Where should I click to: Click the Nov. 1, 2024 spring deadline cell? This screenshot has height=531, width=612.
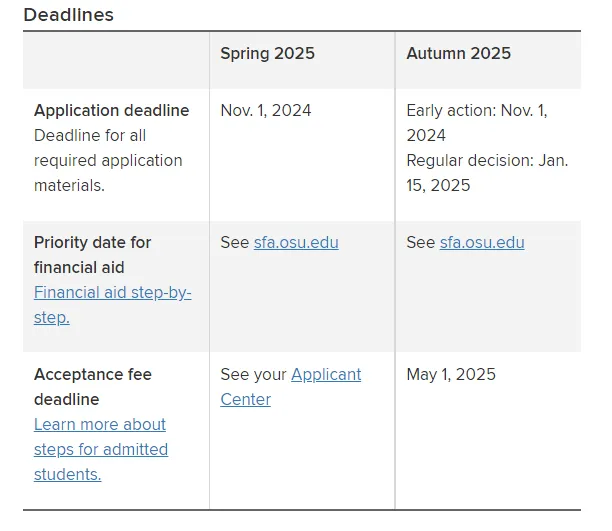click(x=266, y=110)
